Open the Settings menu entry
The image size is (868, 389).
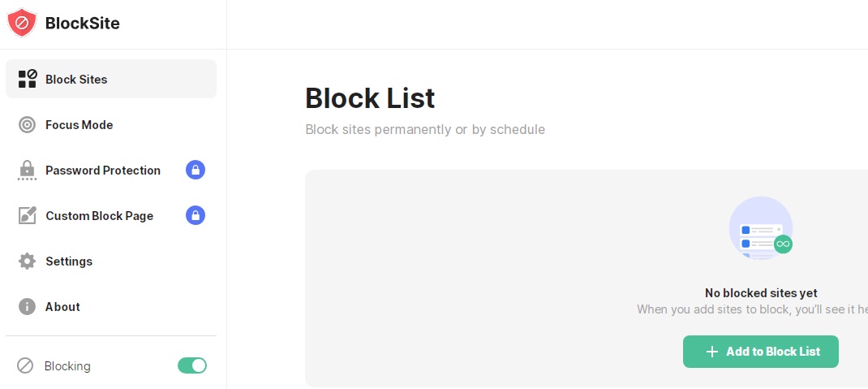tap(110, 261)
